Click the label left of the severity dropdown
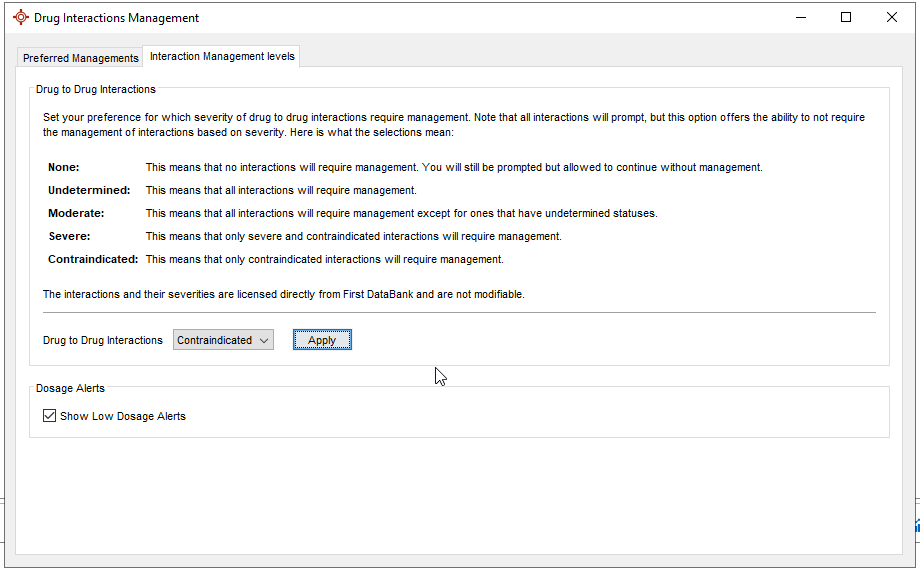The image size is (920, 573). point(103,340)
